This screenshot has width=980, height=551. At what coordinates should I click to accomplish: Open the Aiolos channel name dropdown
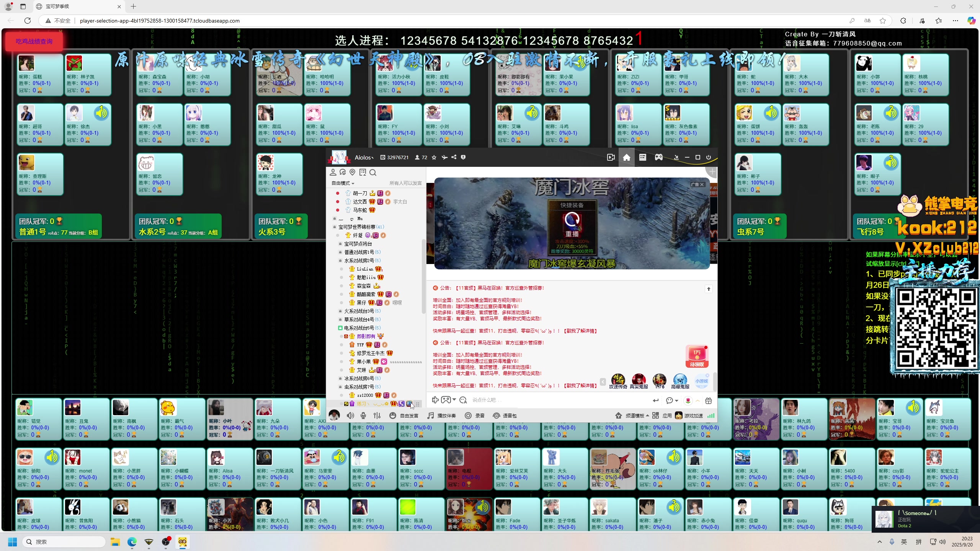point(364,157)
